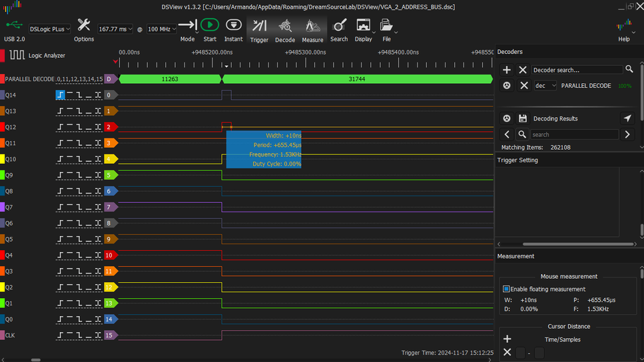Set falling edge trigger on CLK channel

79,335
